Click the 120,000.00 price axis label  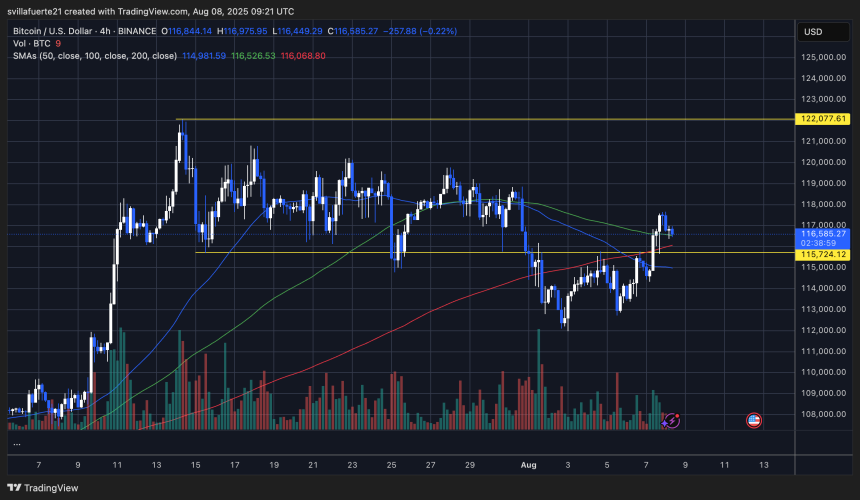(823, 162)
